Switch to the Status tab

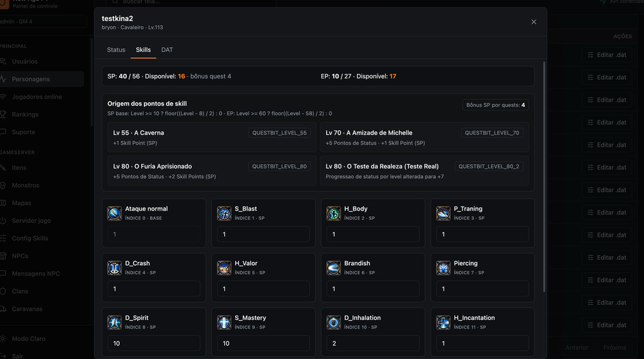[x=116, y=50]
